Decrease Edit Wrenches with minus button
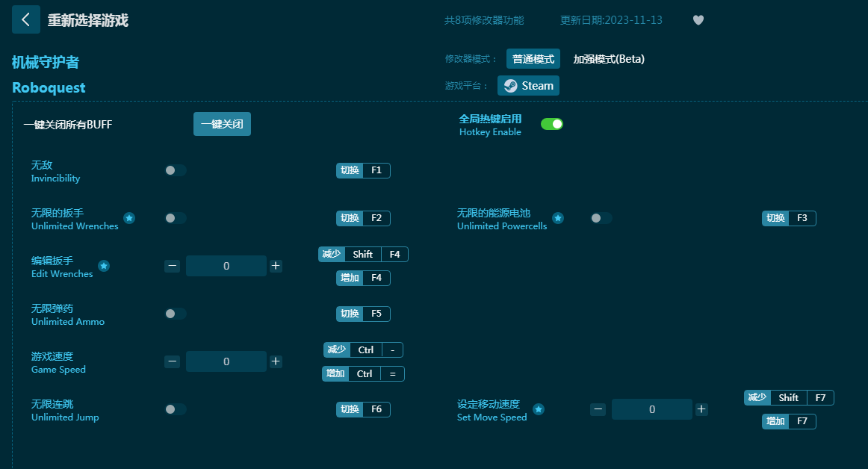Screen dimensions: 868x469 [x=172, y=266]
